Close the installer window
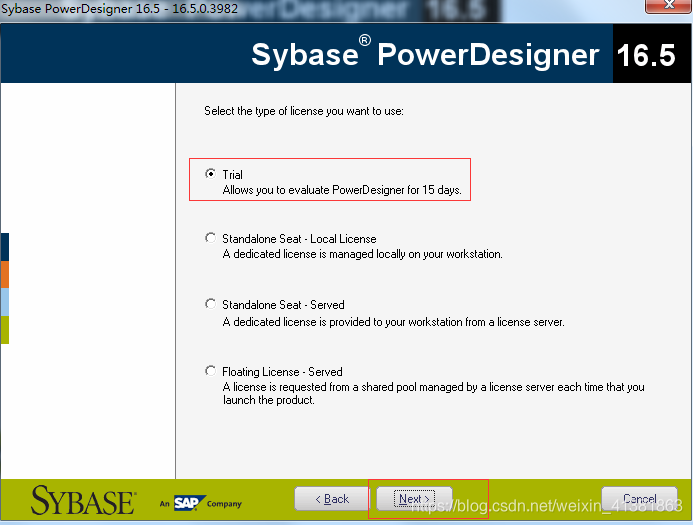693x525 pixels. click(x=668, y=6)
